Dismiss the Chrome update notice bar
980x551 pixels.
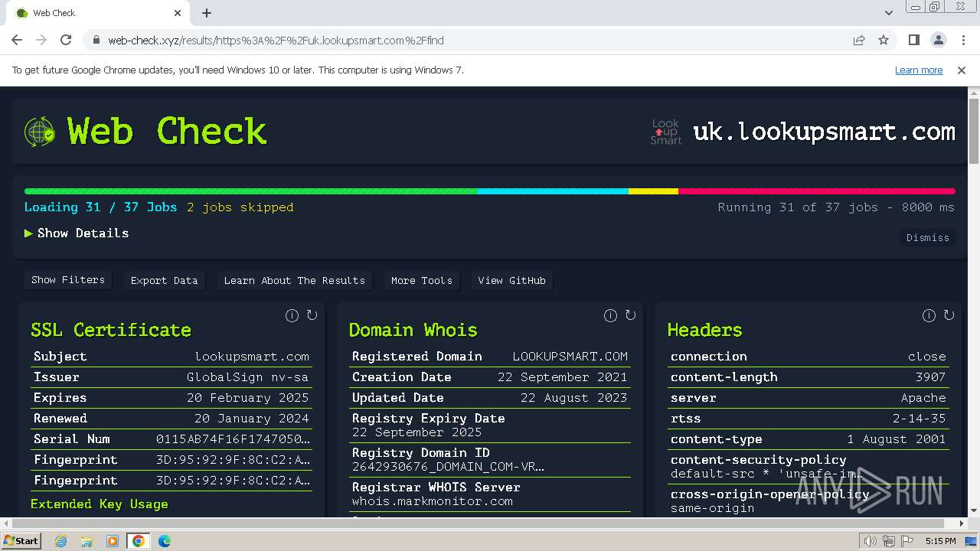[x=962, y=70]
